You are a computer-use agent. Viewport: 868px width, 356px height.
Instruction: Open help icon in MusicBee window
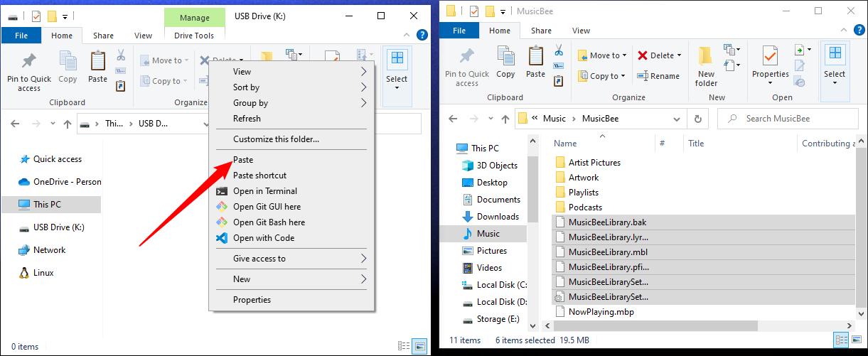click(x=859, y=31)
